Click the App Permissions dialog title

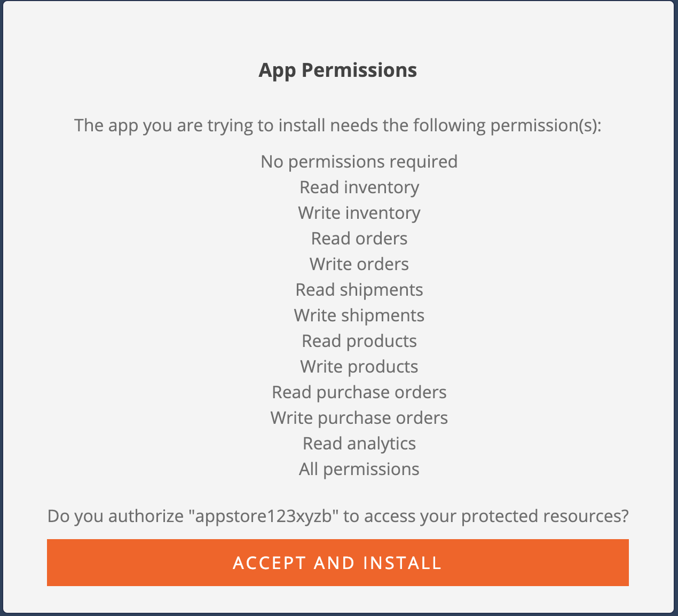point(338,69)
